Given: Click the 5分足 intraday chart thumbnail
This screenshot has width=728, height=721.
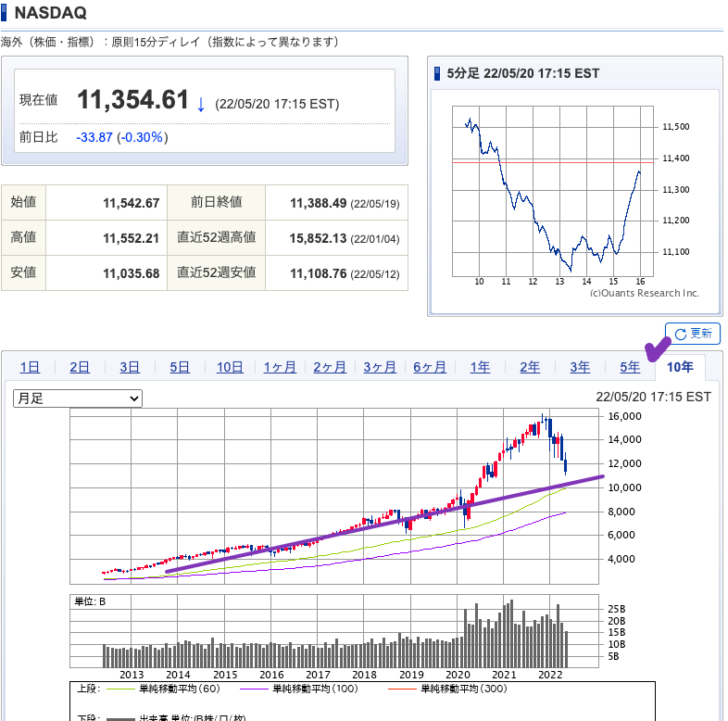Looking at the screenshot, I should coord(574,201).
